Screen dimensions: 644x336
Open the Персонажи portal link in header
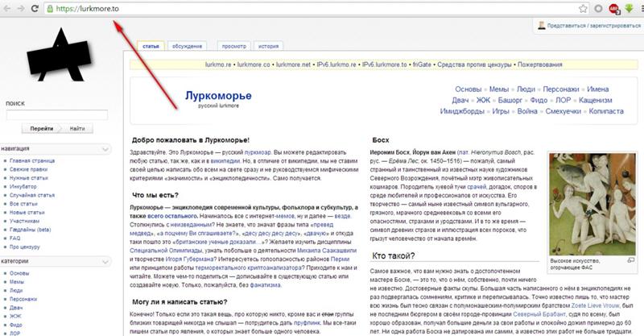click(x=560, y=89)
